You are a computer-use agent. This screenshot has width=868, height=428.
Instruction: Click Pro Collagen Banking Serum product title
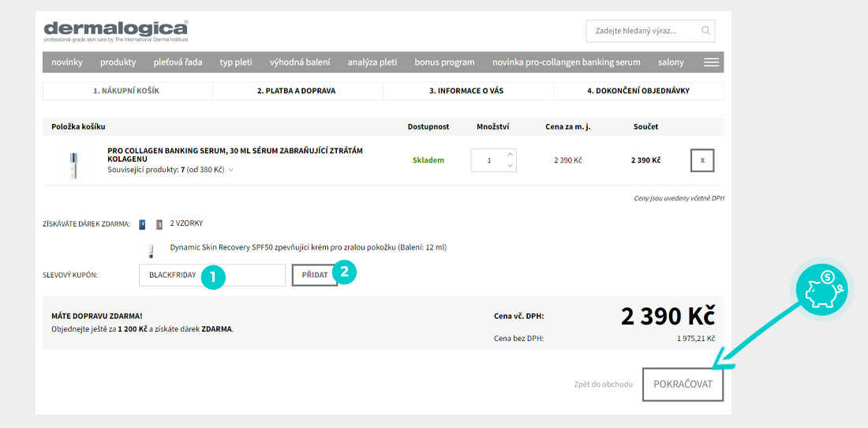pyautogui.click(x=235, y=155)
